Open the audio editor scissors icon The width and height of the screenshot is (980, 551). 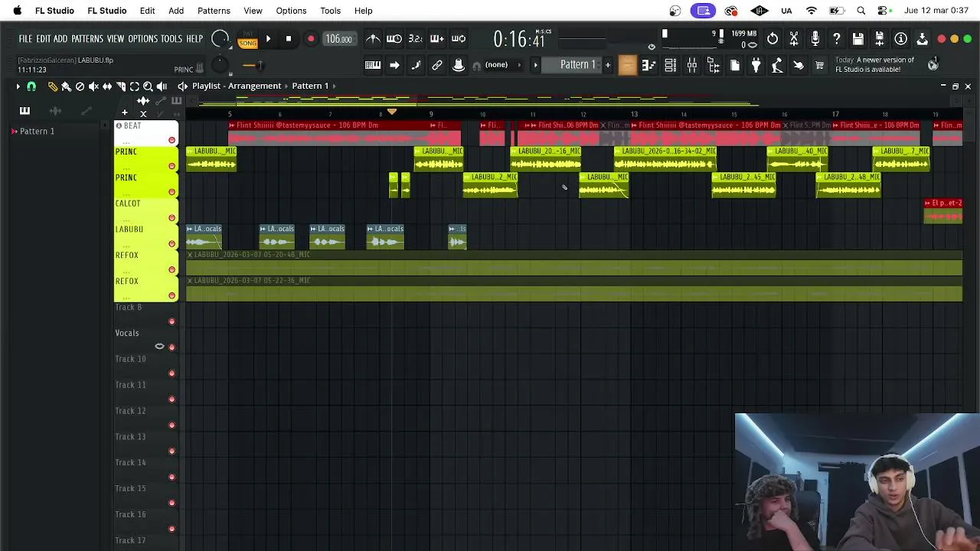point(794,39)
